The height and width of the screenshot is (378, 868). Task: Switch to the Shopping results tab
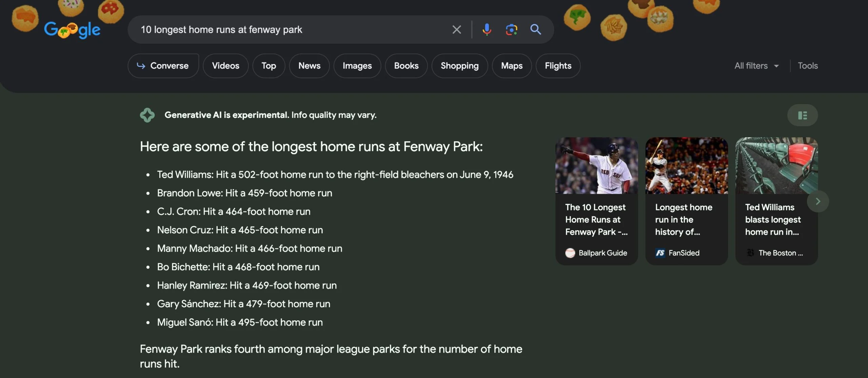[x=459, y=66]
